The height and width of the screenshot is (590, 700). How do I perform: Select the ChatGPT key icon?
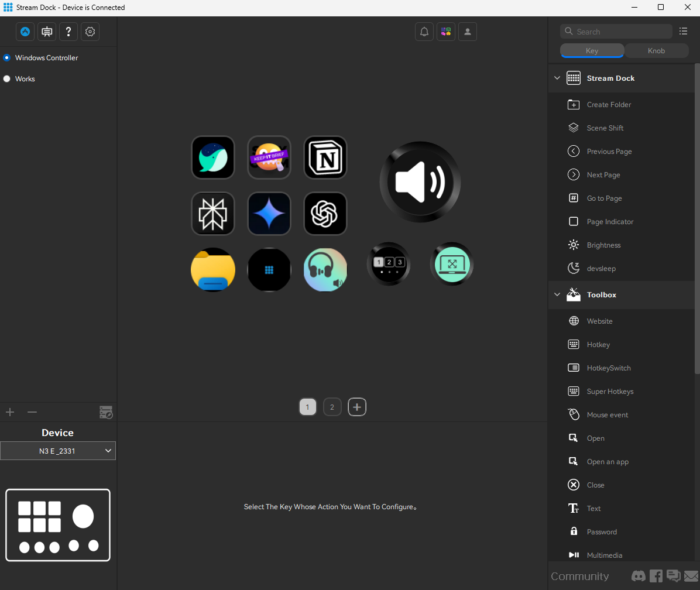(325, 214)
